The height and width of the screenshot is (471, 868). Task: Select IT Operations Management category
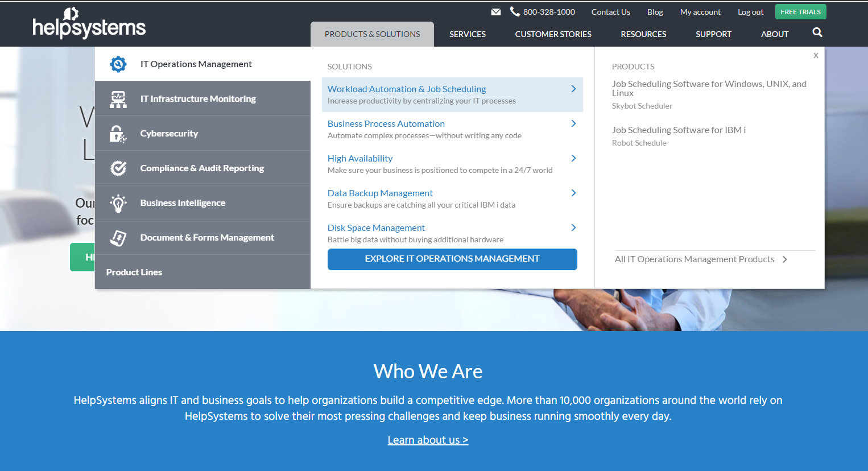tap(202, 64)
